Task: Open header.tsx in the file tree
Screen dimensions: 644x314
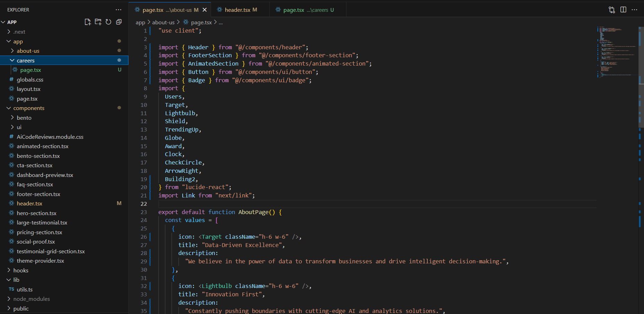Action: tap(30, 204)
